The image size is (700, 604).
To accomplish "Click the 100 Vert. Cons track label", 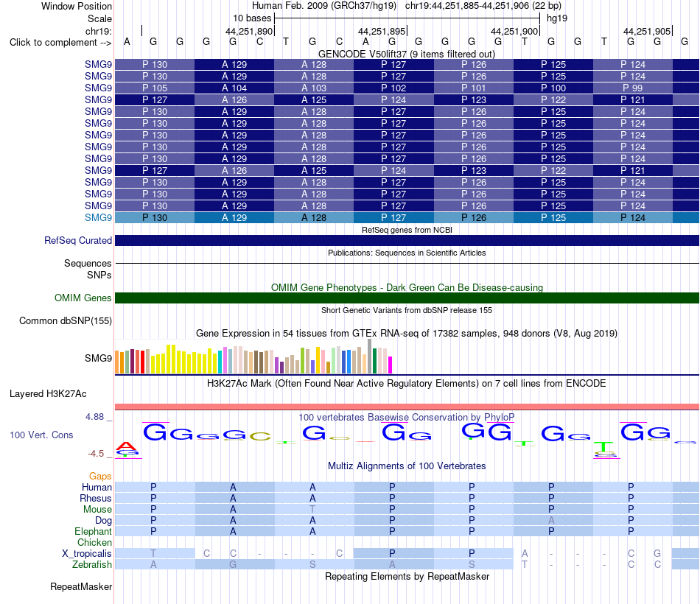I will pyautogui.click(x=41, y=435).
